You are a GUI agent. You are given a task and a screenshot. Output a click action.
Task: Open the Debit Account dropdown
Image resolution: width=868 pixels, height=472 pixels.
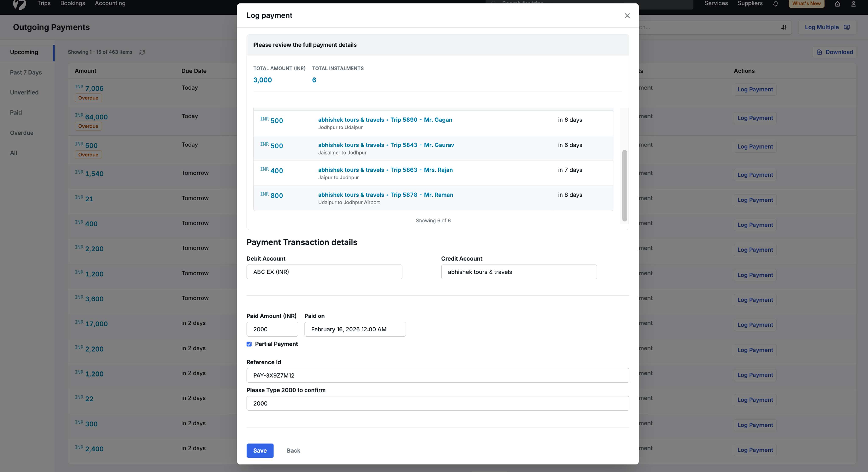[x=324, y=272]
